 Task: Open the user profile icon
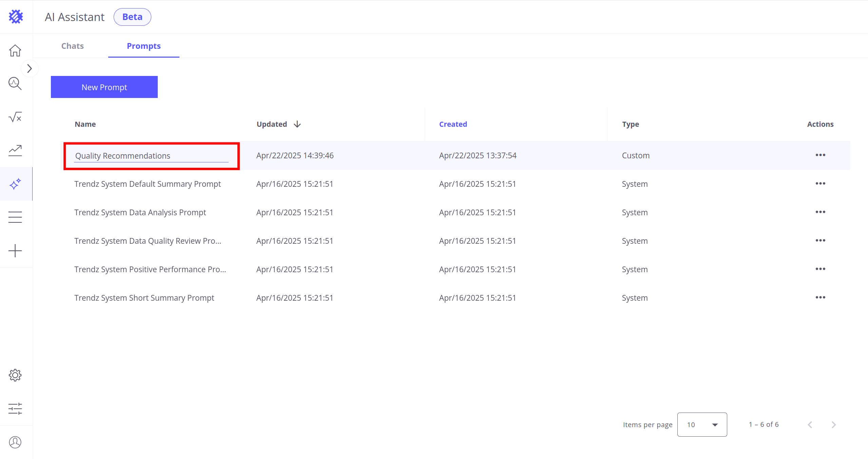point(15,442)
